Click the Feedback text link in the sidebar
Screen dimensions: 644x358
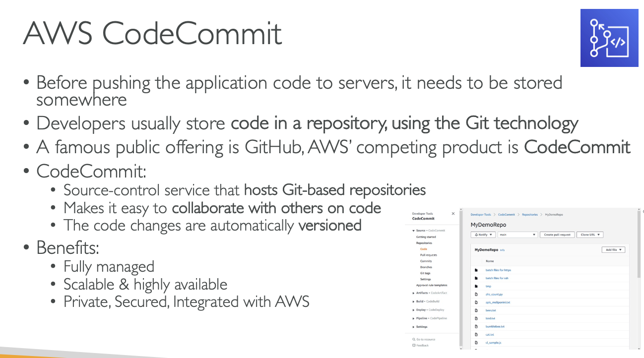(422, 345)
